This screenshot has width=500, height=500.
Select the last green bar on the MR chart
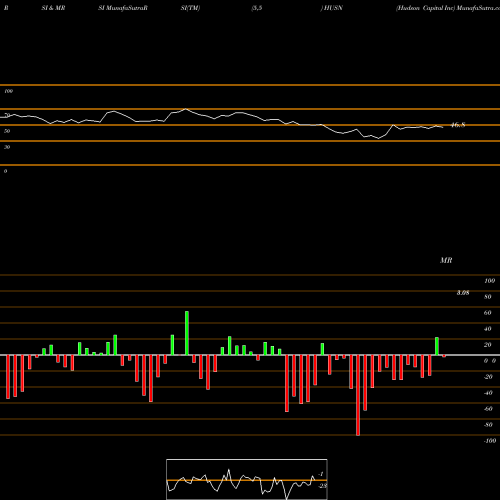[x=437, y=346]
